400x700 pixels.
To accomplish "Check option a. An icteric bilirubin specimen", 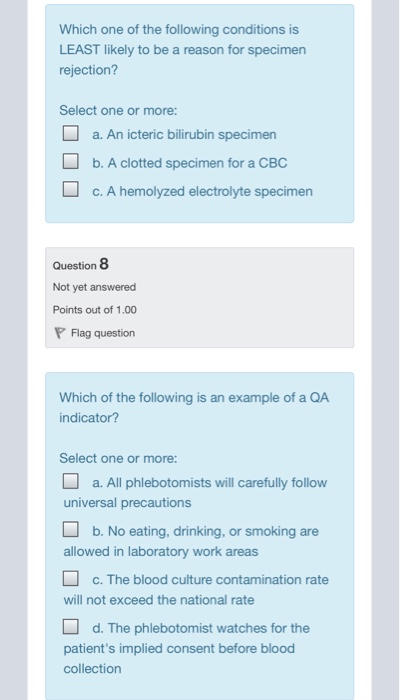I will coord(71,133).
